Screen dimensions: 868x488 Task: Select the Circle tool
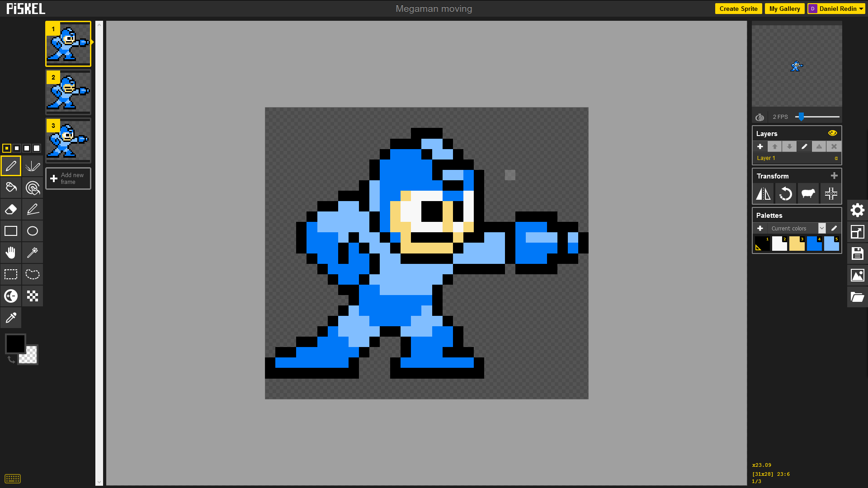(x=33, y=231)
